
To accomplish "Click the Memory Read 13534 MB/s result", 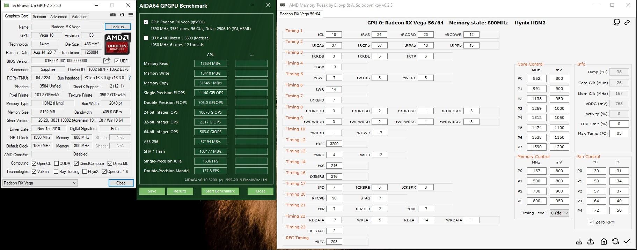I will (x=210, y=63).
